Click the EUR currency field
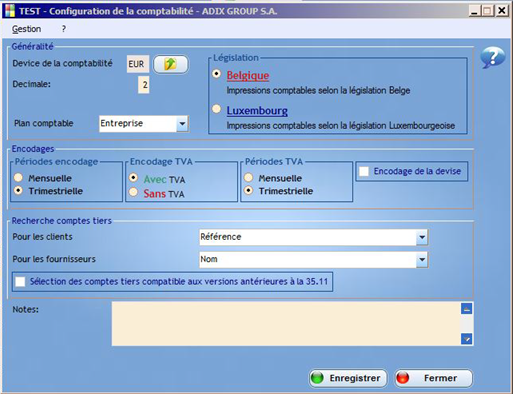Viewport: 513px width, 394px height. tap(137, 64)
